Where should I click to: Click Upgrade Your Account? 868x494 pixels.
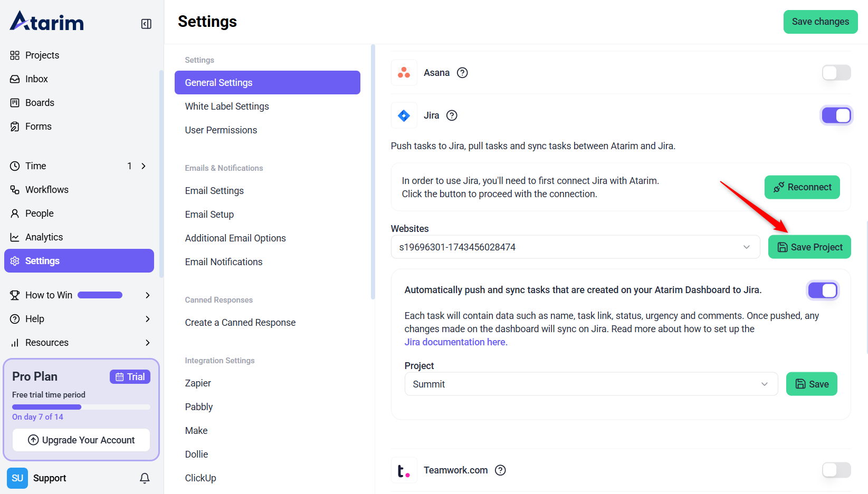[81, 440]
